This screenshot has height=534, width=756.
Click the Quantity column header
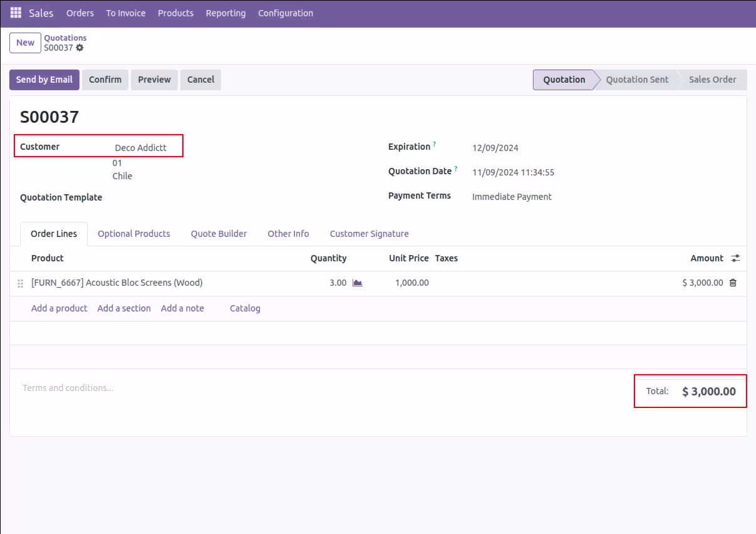tap(328, 258)
